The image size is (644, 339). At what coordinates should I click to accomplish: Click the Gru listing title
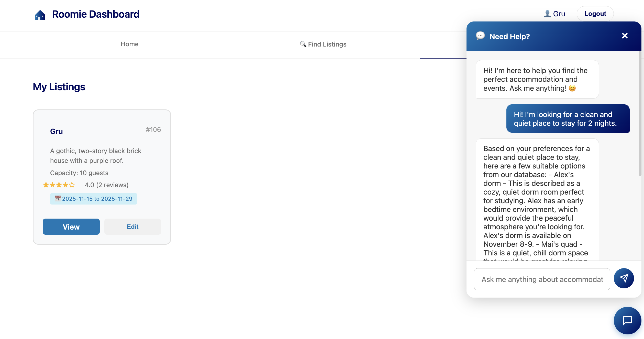click(56, 131)
